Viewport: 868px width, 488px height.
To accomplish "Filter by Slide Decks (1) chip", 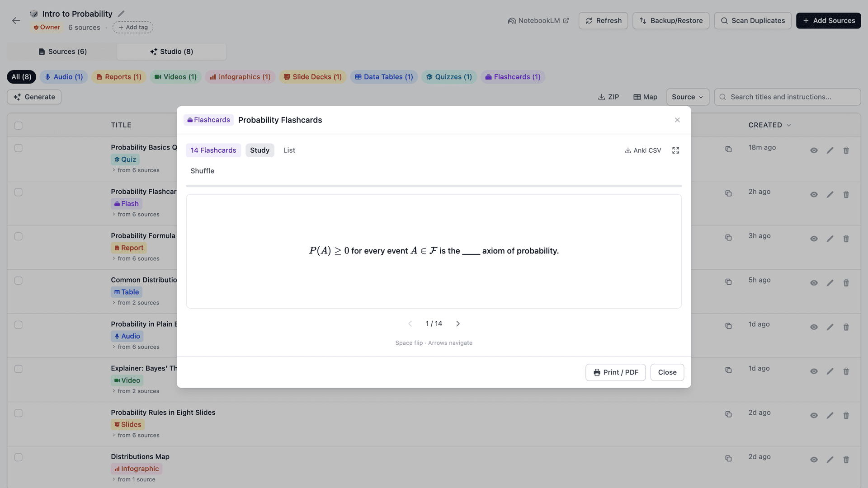I will point(312,77).
